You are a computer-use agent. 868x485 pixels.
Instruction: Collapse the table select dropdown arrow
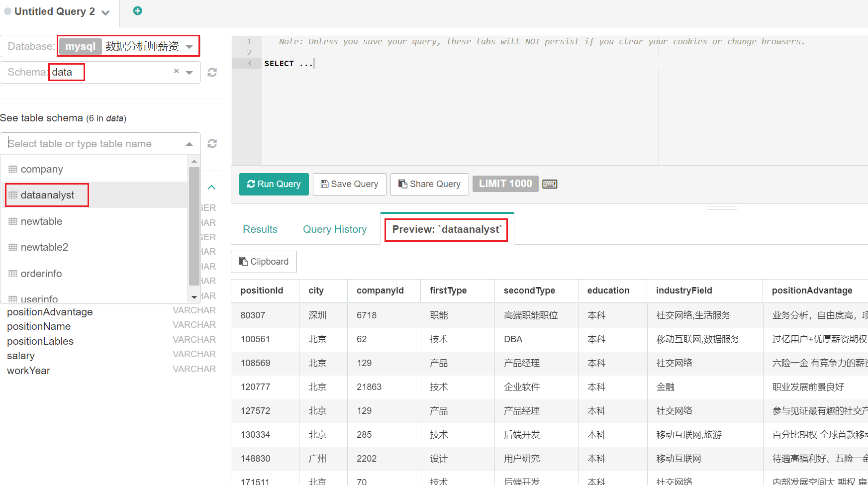[189, 144]
